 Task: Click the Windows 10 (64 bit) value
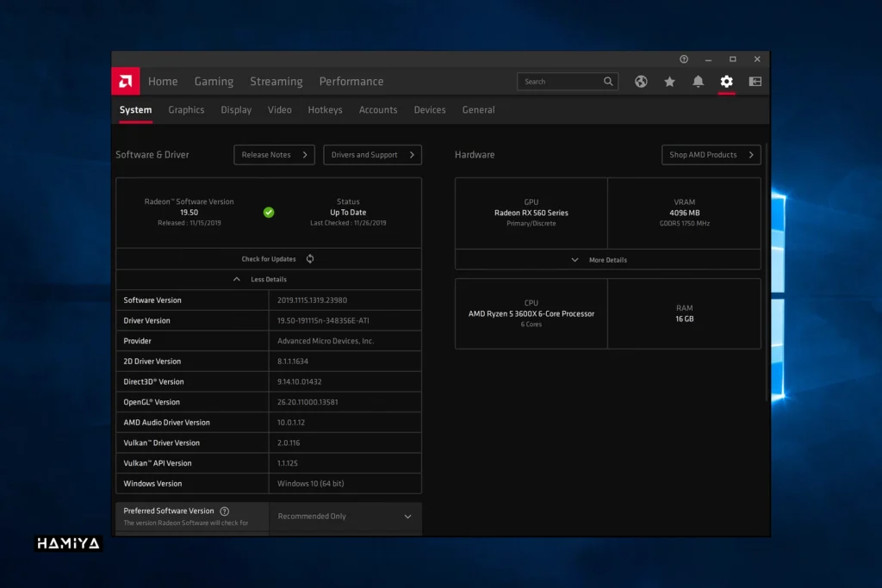coord(310,484)
